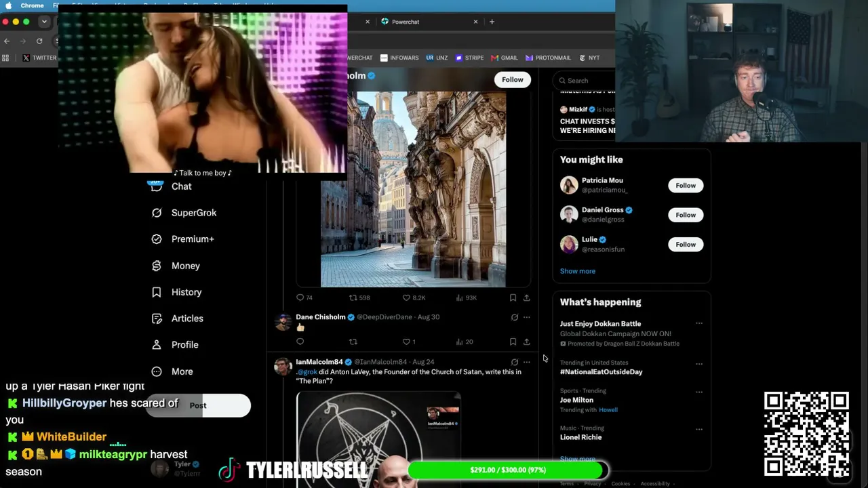Open the STRIPE bookmark

point(469,58)
